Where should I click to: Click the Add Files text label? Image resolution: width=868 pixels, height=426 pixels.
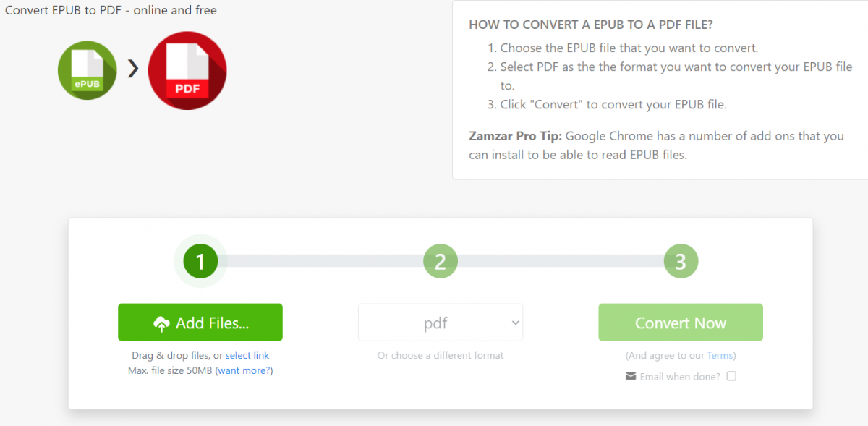pyautogui.click(x=212, y=323)
